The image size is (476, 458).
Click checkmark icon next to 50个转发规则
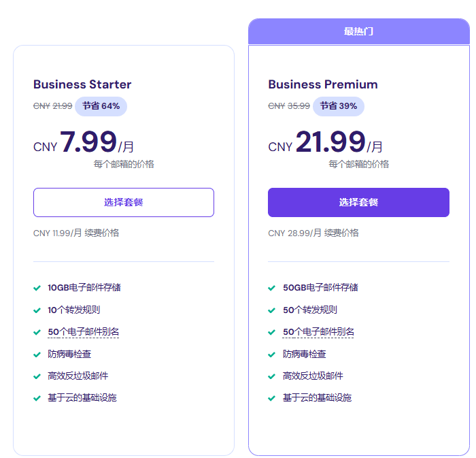click(272, 310)
